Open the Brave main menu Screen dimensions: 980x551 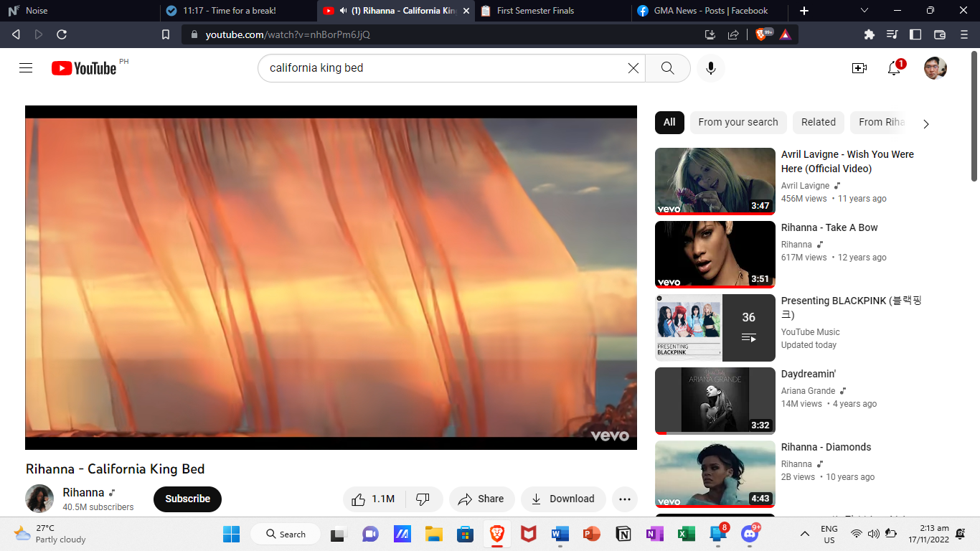(963, 34)
